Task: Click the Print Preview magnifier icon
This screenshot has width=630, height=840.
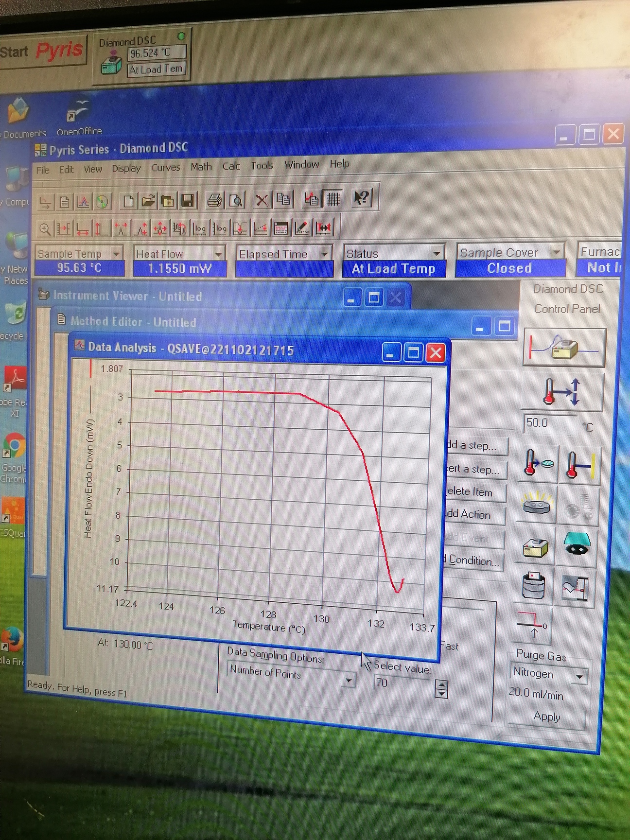Action: 236,199
